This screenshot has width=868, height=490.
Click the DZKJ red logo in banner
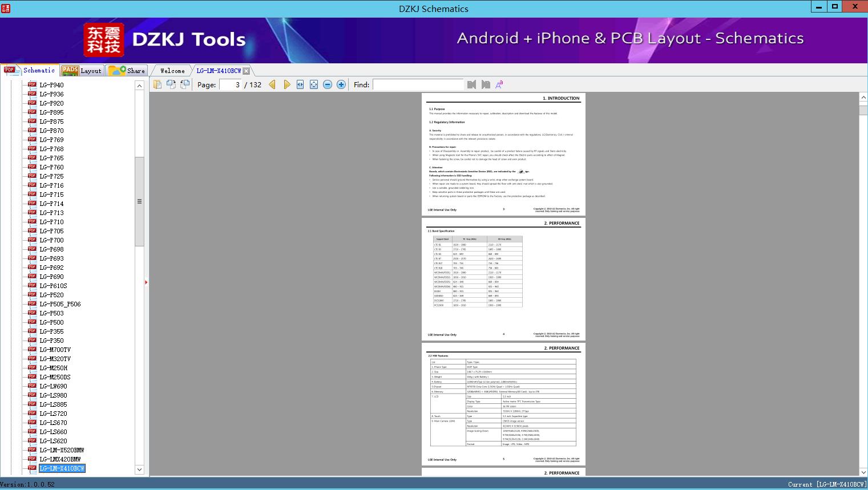coord(104,39)
